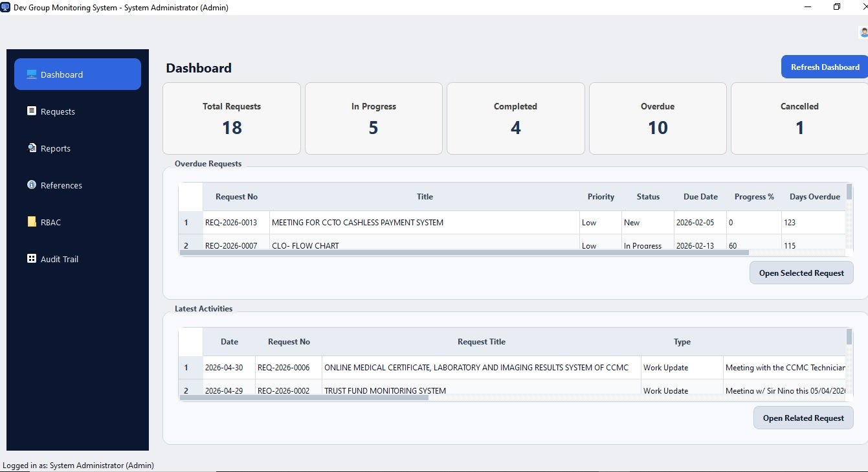868x472 pixels.
Task: Click the RBAC yellow note icon
Action: (31, 222)
